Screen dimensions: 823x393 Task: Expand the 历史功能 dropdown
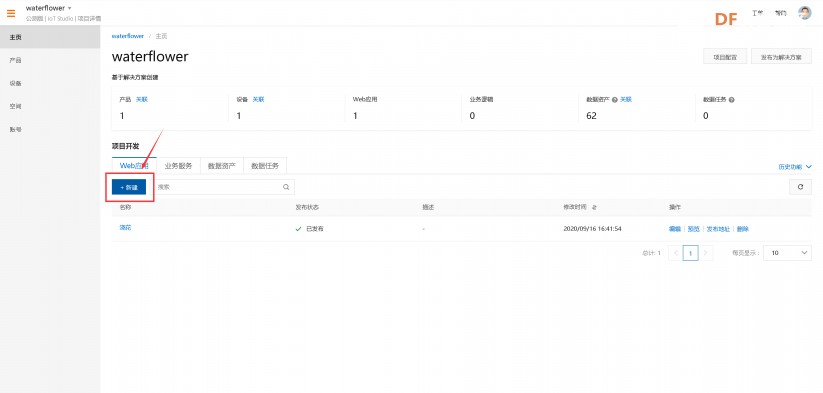pyautogui.click(x=795, y=167)
